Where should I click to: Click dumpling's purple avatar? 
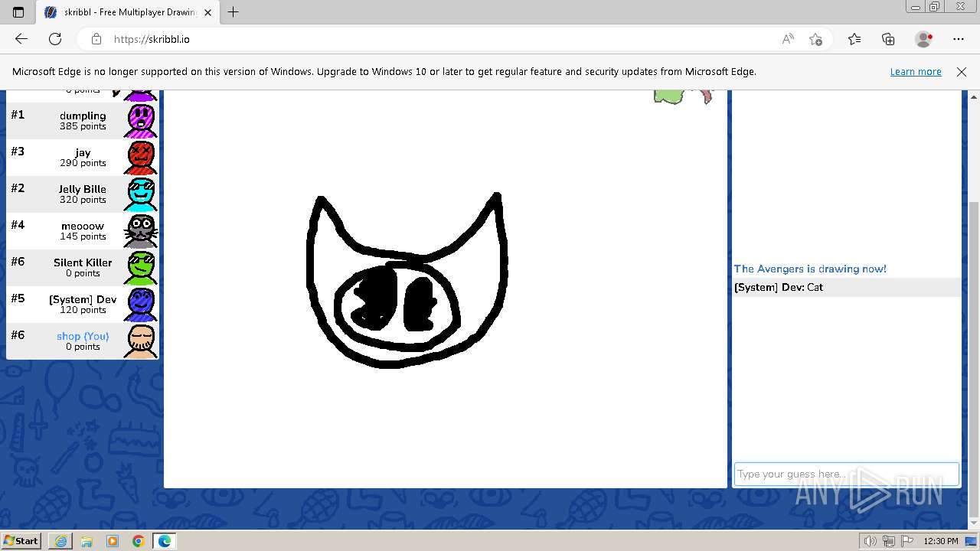pyautogui.click(x=141, y=121)
